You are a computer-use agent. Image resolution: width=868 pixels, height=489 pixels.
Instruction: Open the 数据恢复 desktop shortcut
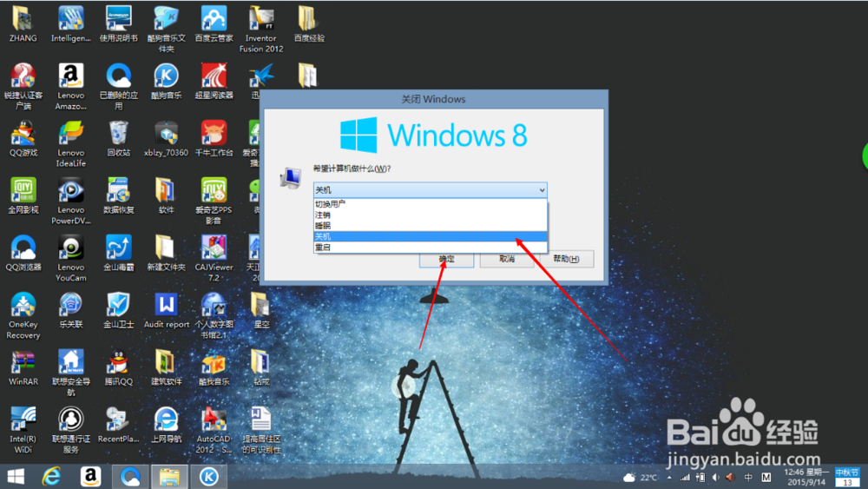(118, 195)
